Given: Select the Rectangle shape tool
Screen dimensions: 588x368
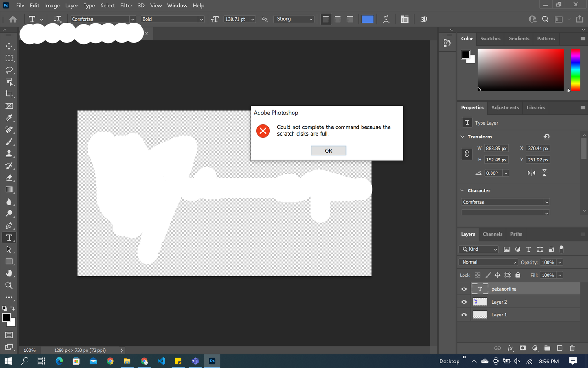Looking at the screenshot, I should tap(9, 261).
